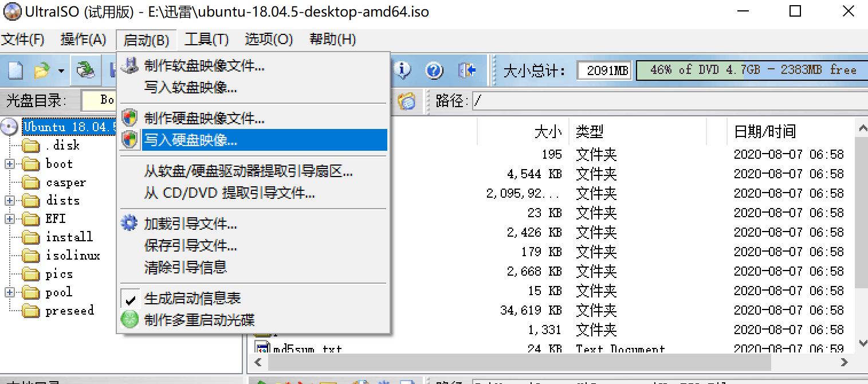Close the 启动(B) menu via its title

click(x=146, y=40)
